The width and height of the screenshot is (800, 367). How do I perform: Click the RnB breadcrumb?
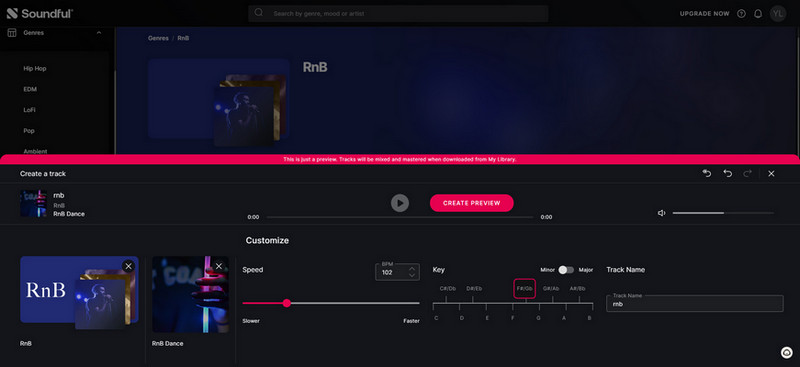[183, 38]
